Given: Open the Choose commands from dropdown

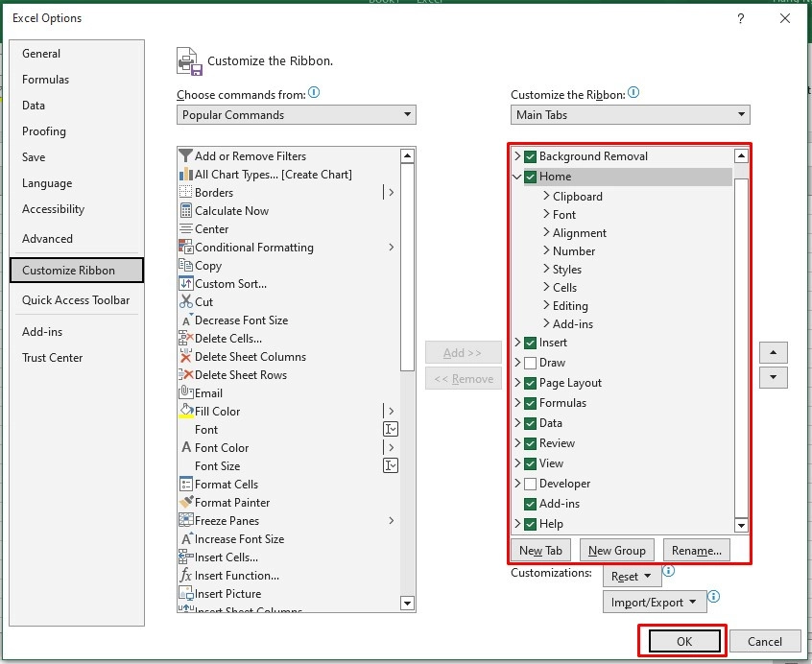Looking at the screenshot, I should [x=296, y=115].
